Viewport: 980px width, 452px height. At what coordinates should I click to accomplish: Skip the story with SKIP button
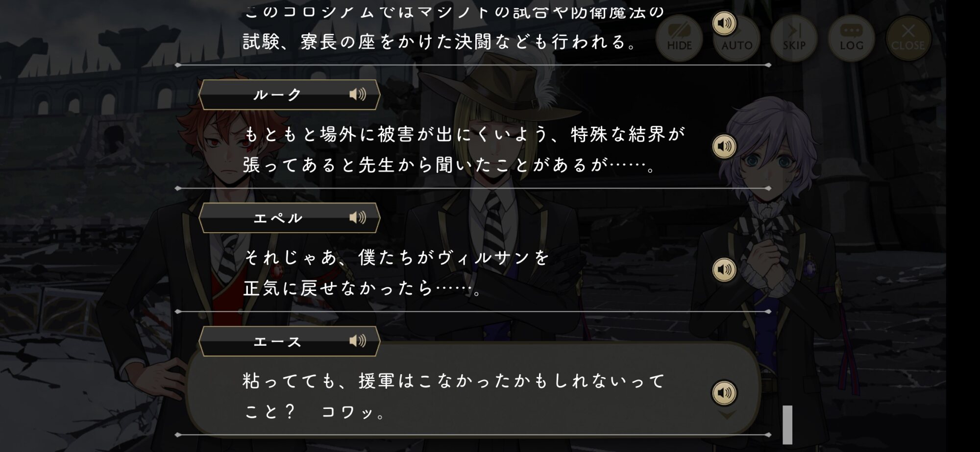click(x=794, y=38)
